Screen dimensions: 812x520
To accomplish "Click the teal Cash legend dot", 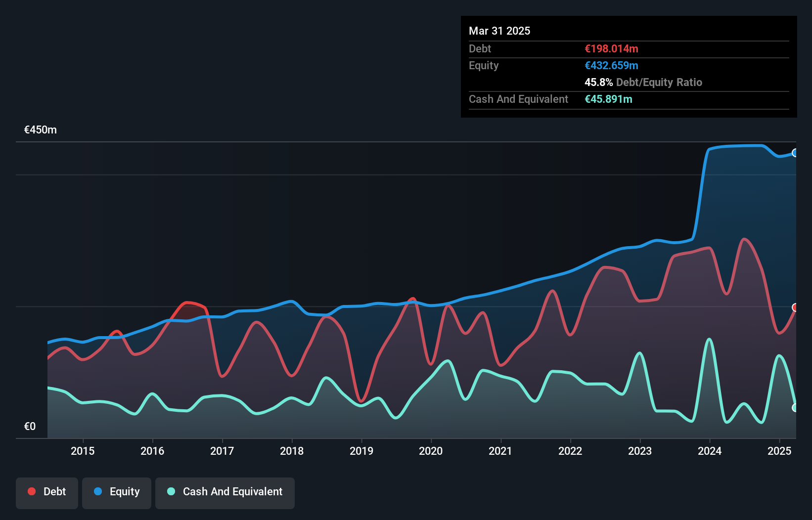I will [x=171, y=491].
